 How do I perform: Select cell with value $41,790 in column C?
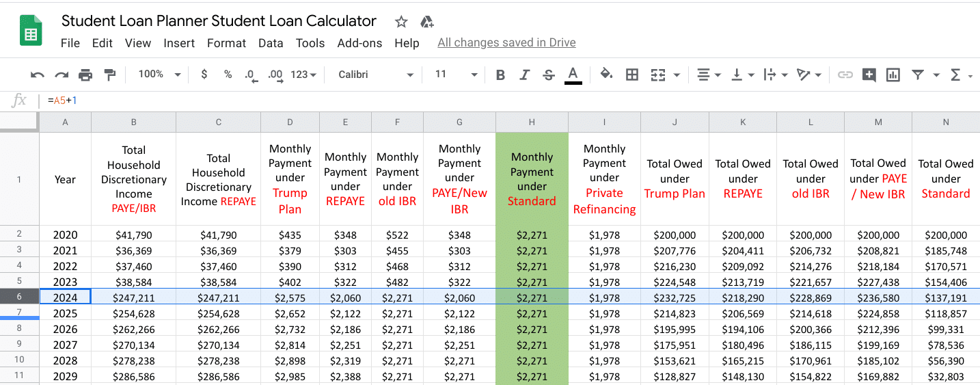tap(218, 235)
